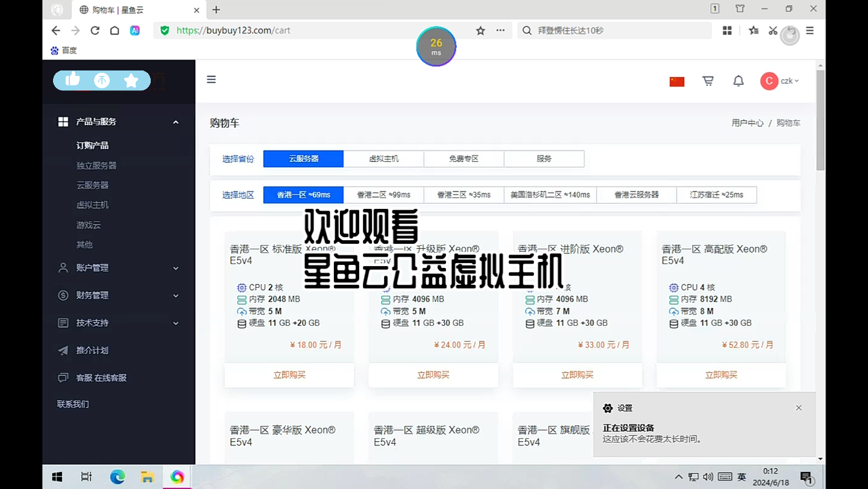Select the 虚拟主机 category tab

click(384, 159)
